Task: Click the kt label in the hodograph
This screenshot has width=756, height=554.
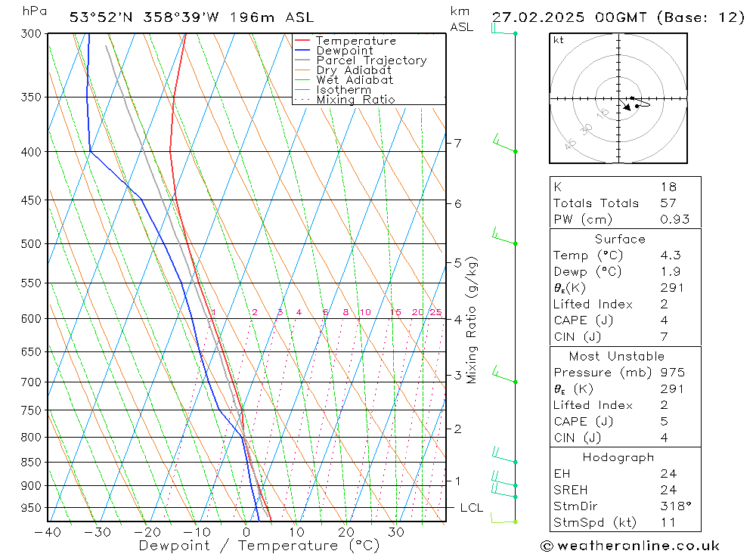Action: [559, 40]
